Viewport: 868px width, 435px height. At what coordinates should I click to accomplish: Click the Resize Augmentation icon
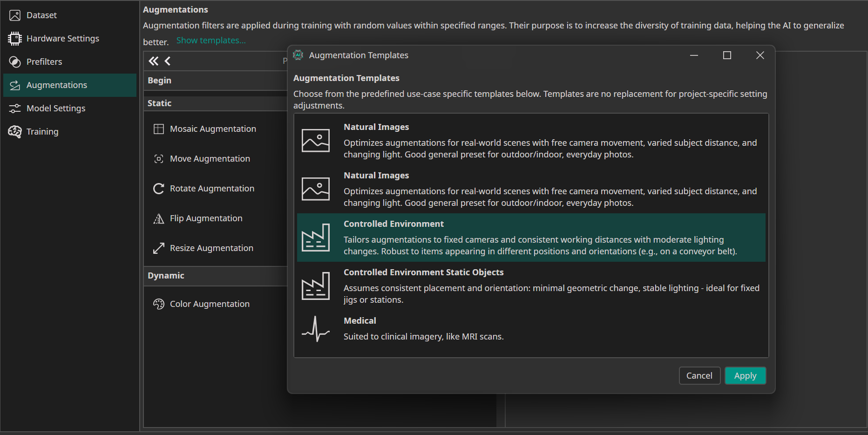(159, 248)
